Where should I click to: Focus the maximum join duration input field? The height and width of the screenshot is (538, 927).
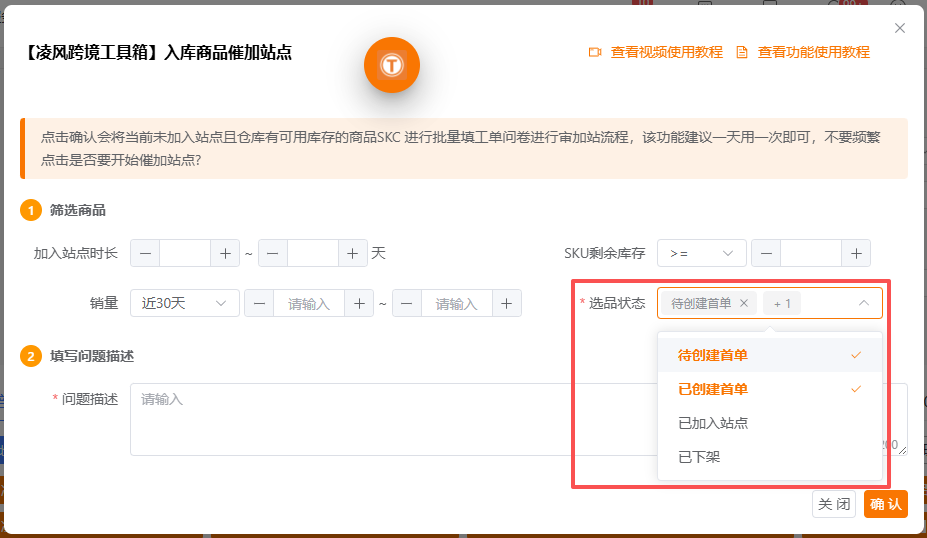pos(313,254)
